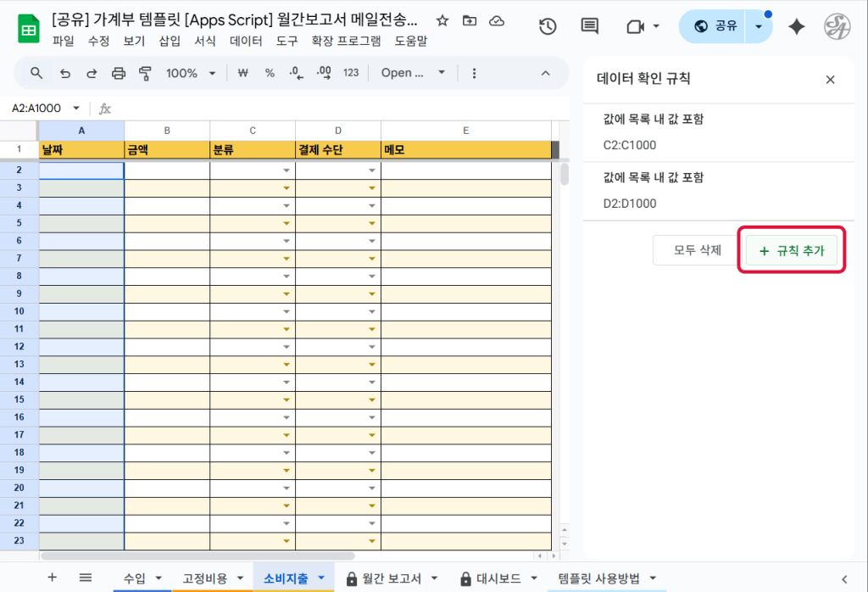Click the all sheets list icon
This screenshot has height=592, width=868.
[x=86, y=578]
